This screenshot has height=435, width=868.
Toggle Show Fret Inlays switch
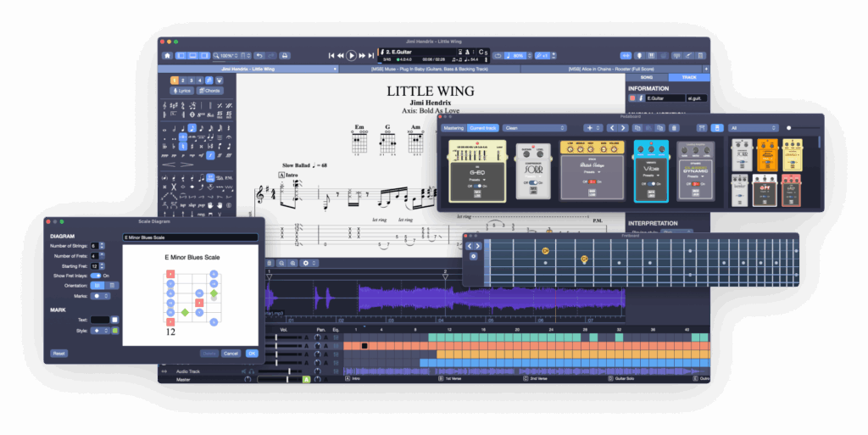(x=96, y=276)
